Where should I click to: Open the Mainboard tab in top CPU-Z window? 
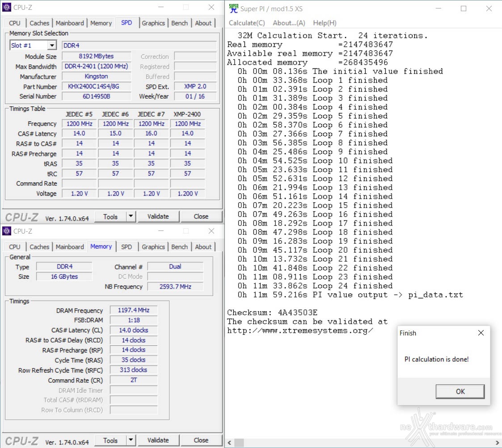[x=70, y=23]
